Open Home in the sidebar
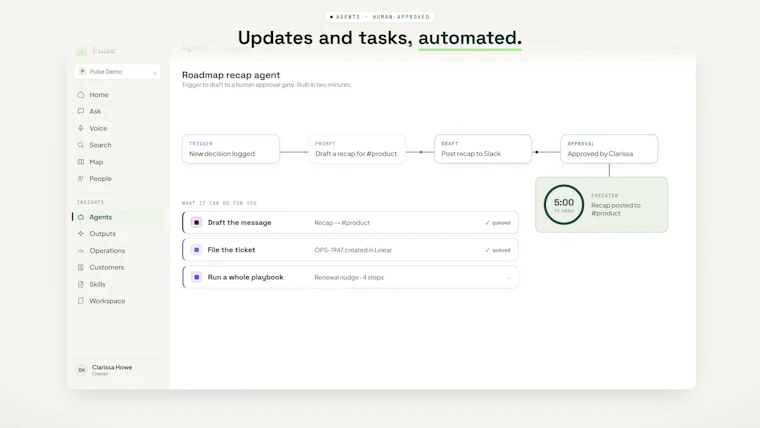Image resolution: width=760 pixels, height=428 pixels. point(117,95)
